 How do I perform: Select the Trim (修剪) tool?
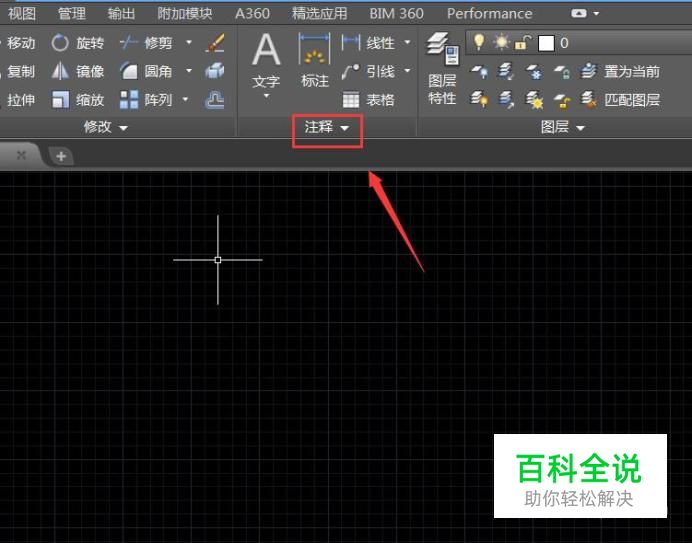(x=147, y=43)
